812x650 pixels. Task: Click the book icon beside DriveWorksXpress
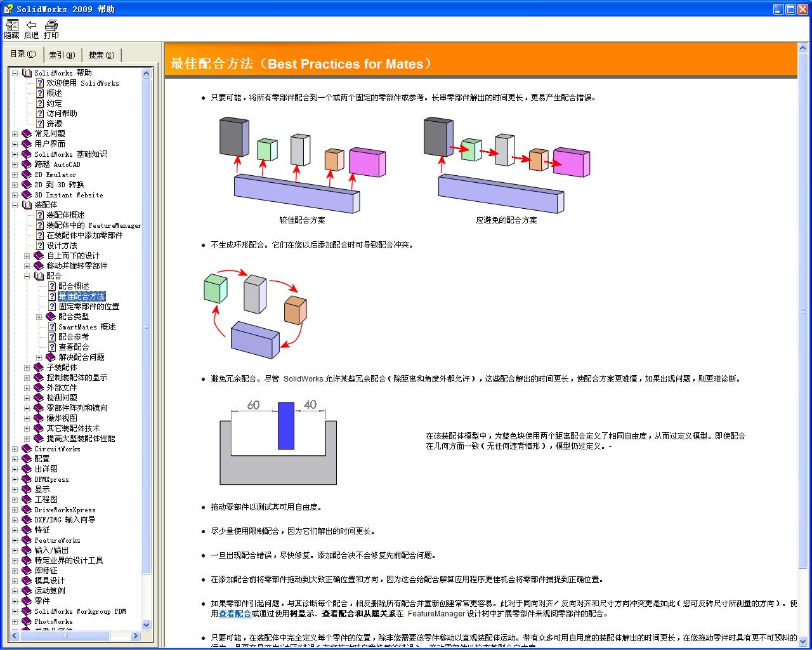click(x=27, y=510)
